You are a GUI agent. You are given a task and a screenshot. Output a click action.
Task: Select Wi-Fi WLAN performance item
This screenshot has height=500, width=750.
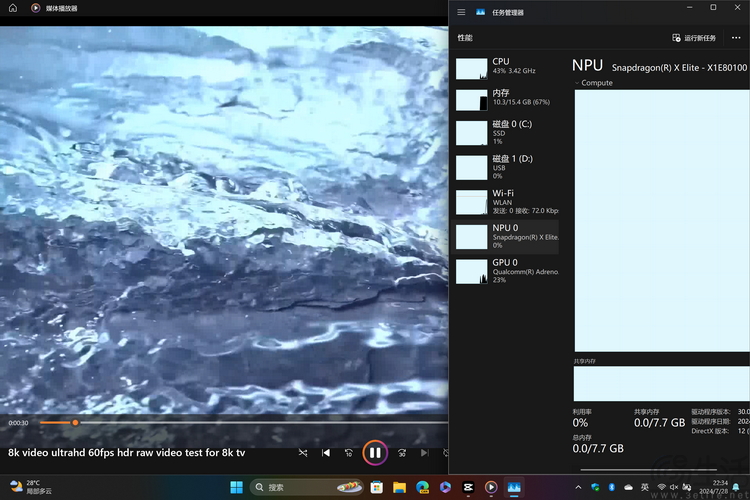[506, 201]
